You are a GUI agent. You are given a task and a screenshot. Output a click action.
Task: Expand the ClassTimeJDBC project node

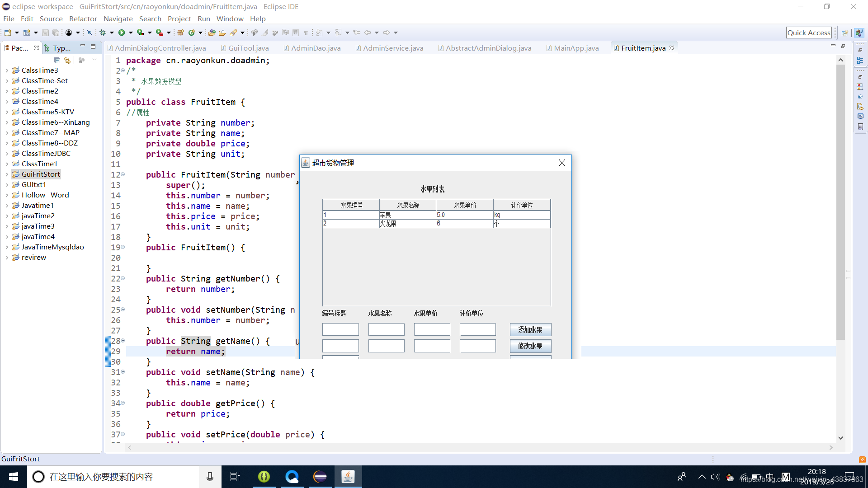pos(6,154)
